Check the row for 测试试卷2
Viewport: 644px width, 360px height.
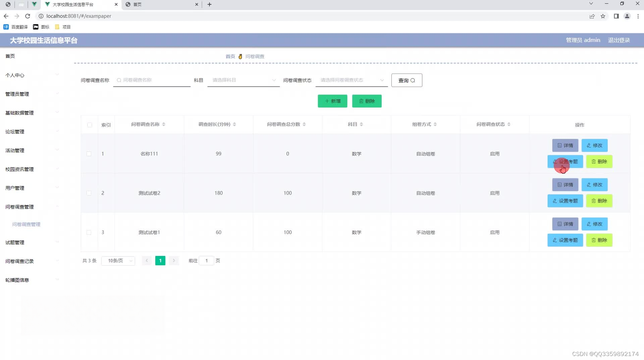89,193
